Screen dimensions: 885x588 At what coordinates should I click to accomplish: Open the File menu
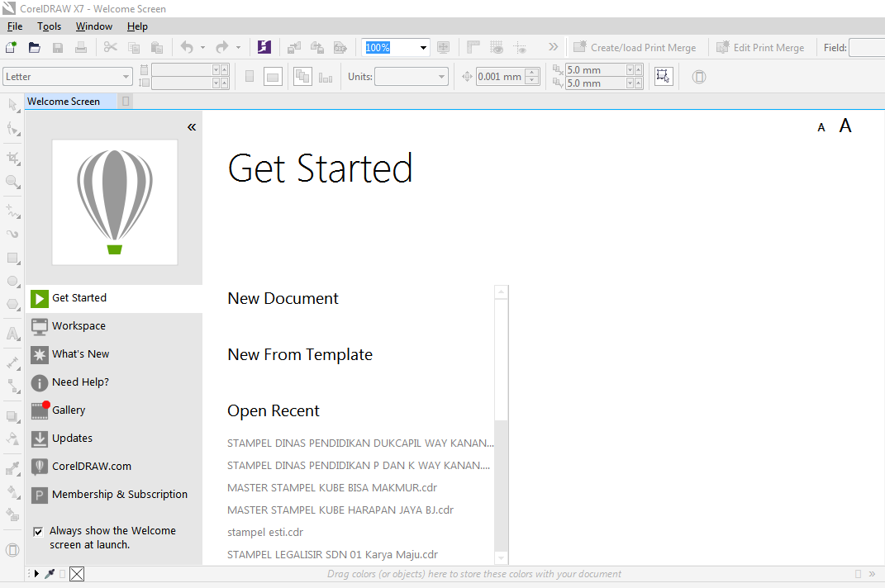(x=15, y=26)
